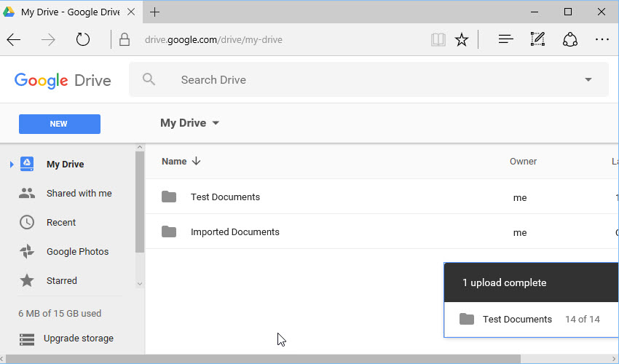Click owner me for Test Documents
Viewport: 619px width, 364px height.
[x=520, y=197]
